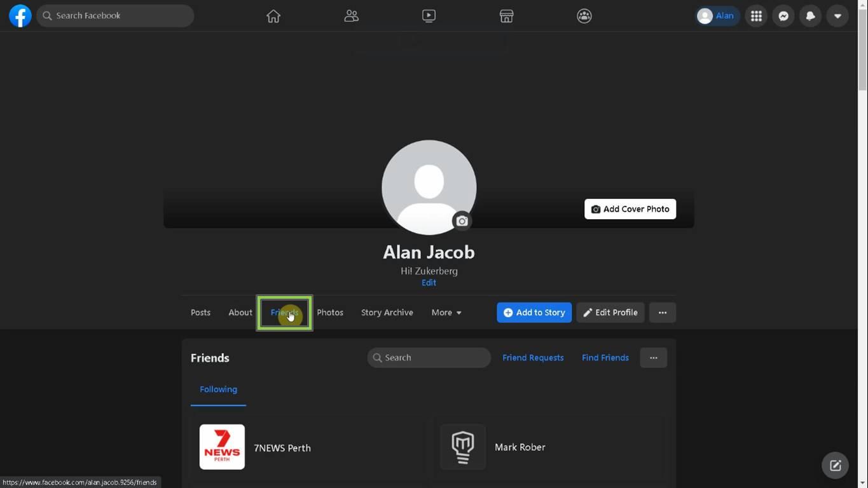Click the camera icon on profile picture
The height and width of the screenshot is (488, 868).
coord(462,221)
